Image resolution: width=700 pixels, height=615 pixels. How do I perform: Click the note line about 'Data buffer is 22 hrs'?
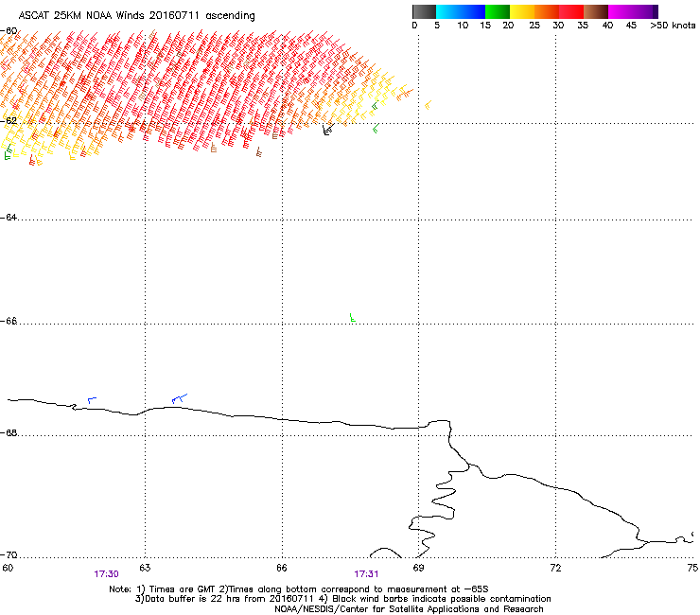(x=342, y=599)
